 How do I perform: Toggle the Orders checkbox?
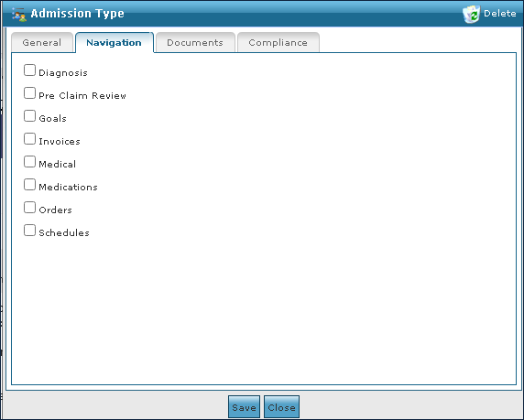pos(29,208)
